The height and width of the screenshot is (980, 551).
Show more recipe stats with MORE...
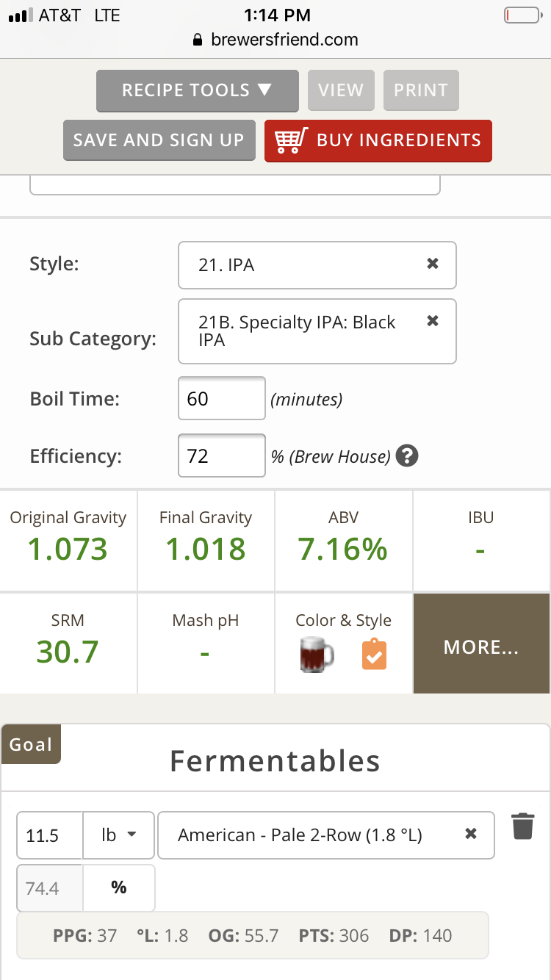(x=481, y=647)
